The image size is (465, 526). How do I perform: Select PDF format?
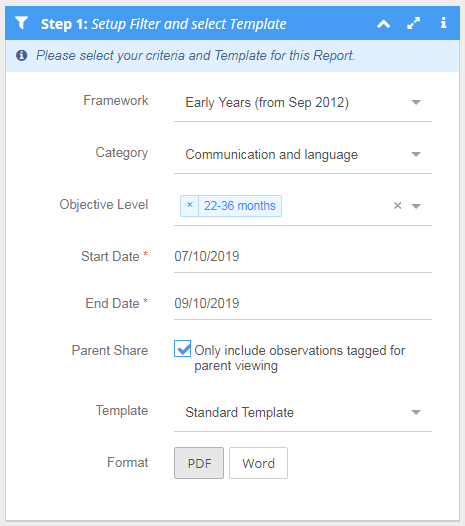199,463
